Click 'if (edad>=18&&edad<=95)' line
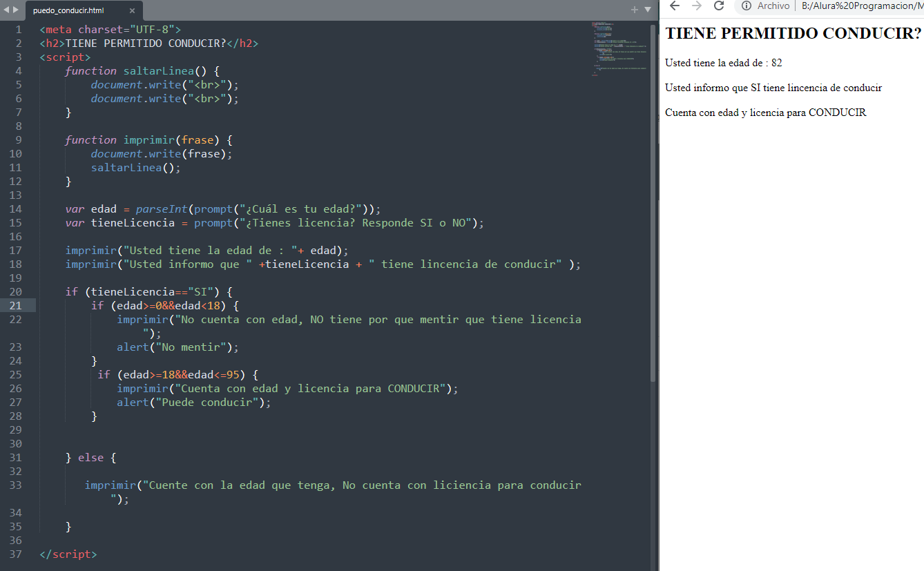This screenshot has width=924, height=571. (177, 374)
